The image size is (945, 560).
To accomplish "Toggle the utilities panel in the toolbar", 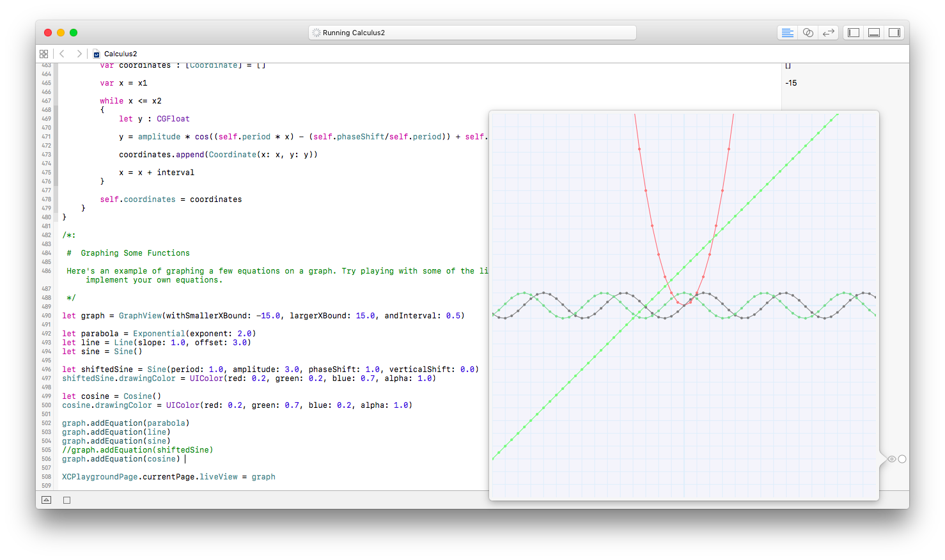I will [894, 33].
